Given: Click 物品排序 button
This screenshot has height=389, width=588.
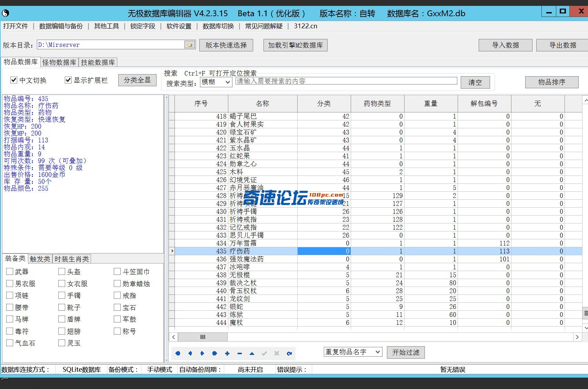Looking at the screenshot, I should tap(552, 82).
